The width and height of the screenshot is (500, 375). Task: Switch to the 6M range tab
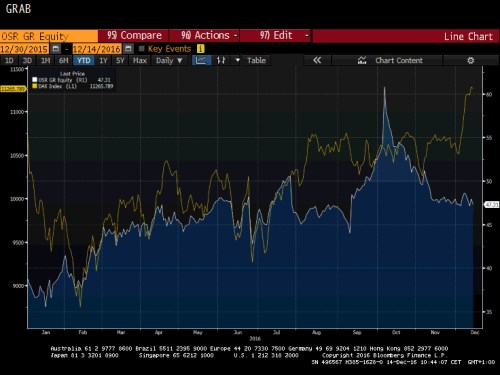click(x=64, y=60)
